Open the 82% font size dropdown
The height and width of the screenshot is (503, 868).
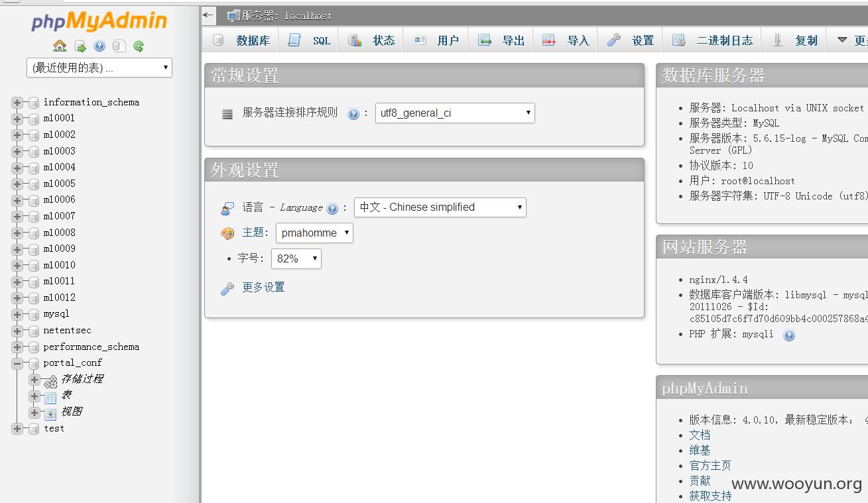click(296, 258)
